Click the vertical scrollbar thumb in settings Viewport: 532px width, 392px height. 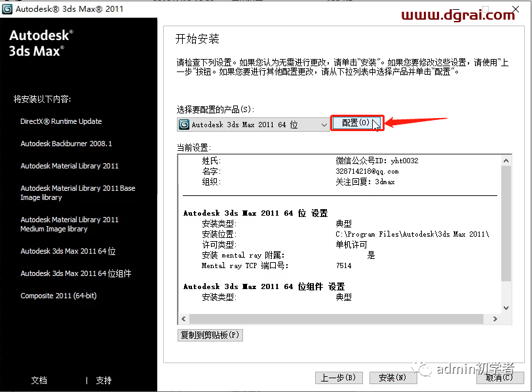coord(506,224)
